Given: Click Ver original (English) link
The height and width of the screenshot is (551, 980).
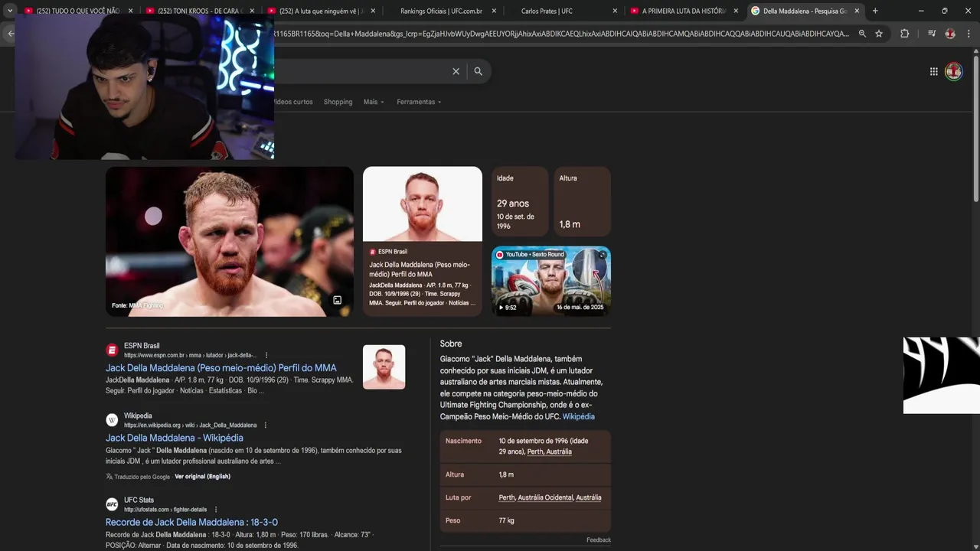Looking at the screenshot, I should [x=202, y=477].
